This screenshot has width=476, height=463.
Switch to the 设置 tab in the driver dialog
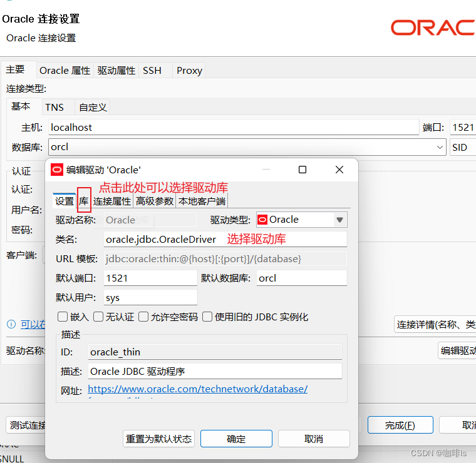click(65, 201)
